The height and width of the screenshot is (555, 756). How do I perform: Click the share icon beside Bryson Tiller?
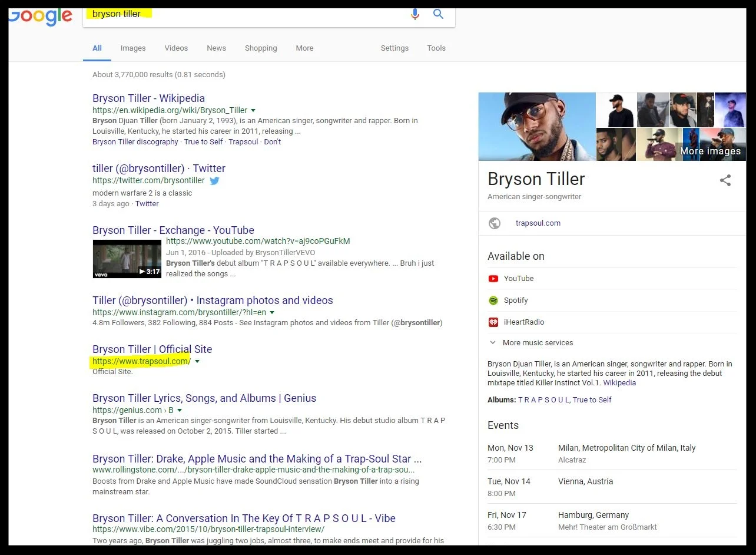(725, 180)
